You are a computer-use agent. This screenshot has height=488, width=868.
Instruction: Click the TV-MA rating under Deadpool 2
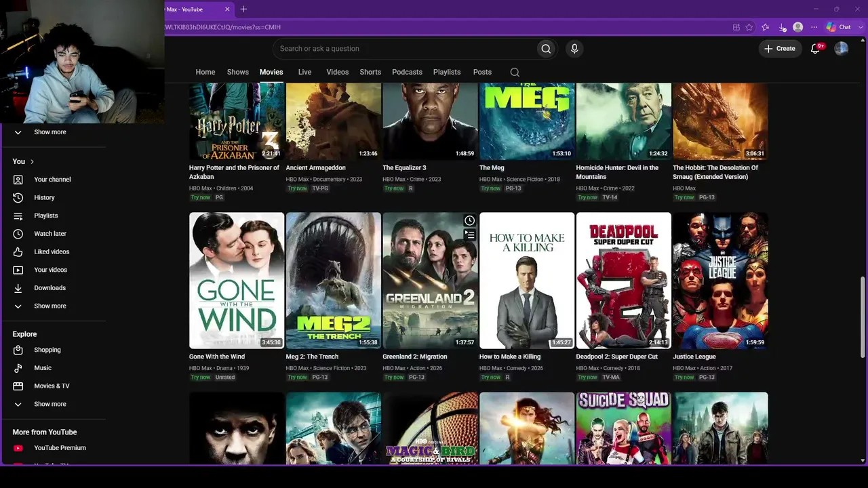point(611,378)
